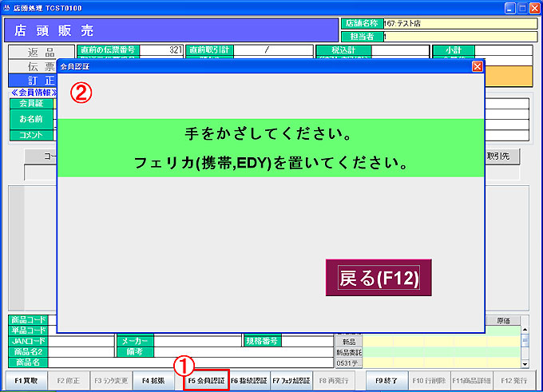543x392 pixels.
Task: Click the 取引先 column button
Action: click(x=501, y=156)
